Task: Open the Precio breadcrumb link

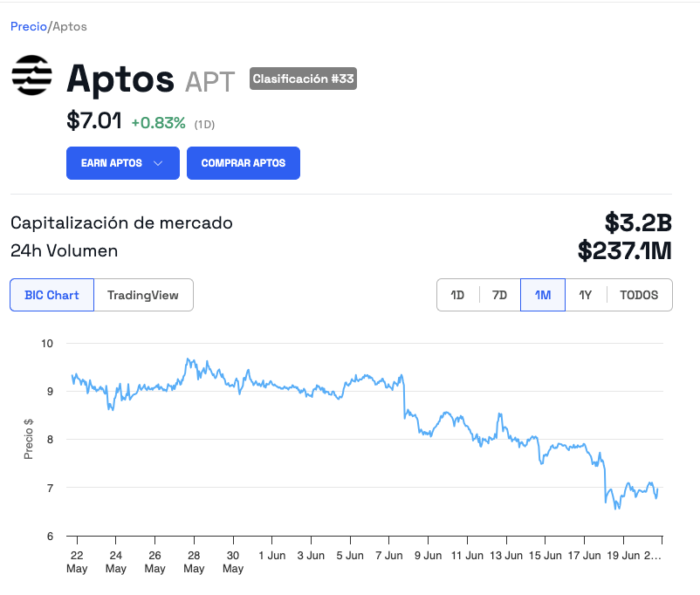Action: tap(28, 26)
